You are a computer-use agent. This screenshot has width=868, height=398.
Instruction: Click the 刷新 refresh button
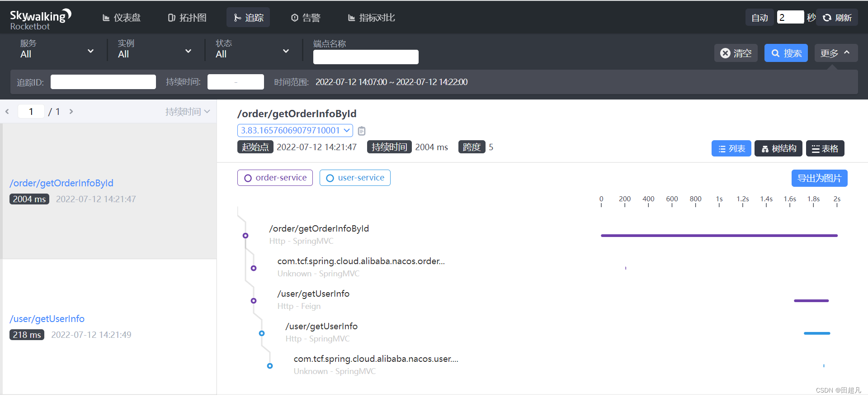(x=837, y=18)
